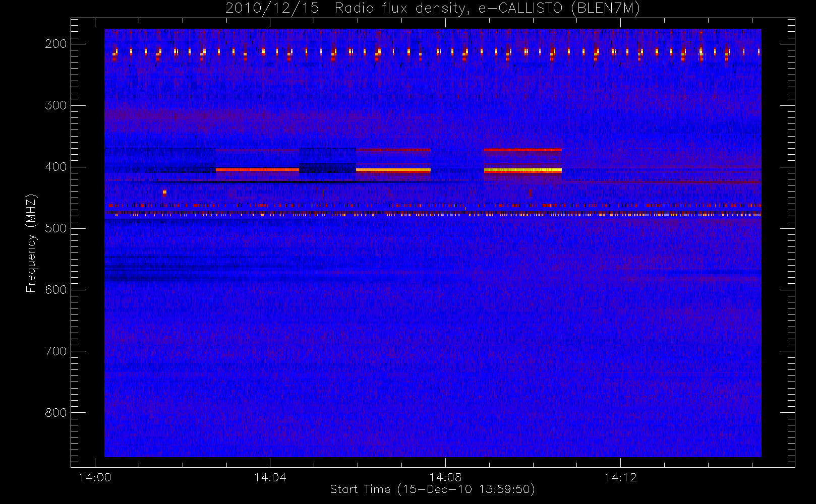Image resolution: width=816 pixels, height=504 pixels.
Task: Click the 14:04 time tick label
Action: tap(270, 477)
